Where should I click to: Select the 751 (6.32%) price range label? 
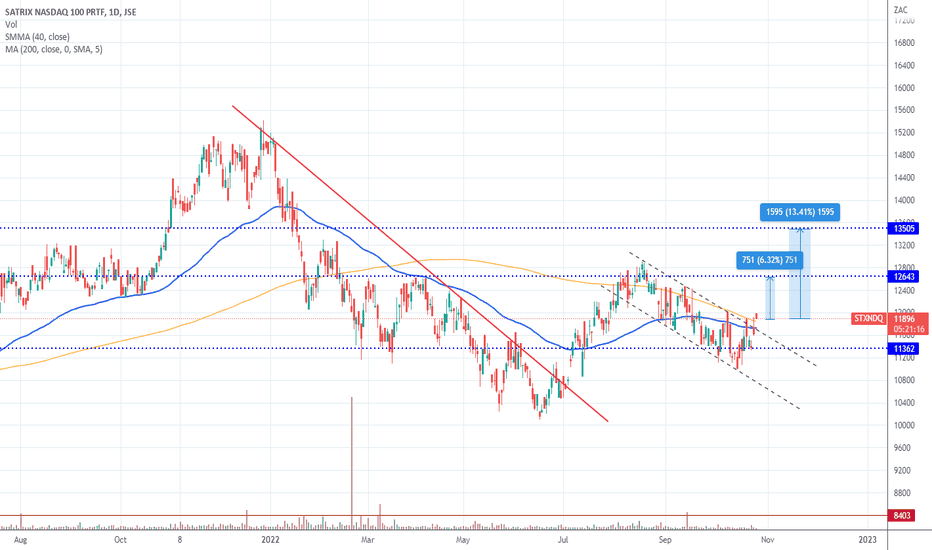[769, 260]
